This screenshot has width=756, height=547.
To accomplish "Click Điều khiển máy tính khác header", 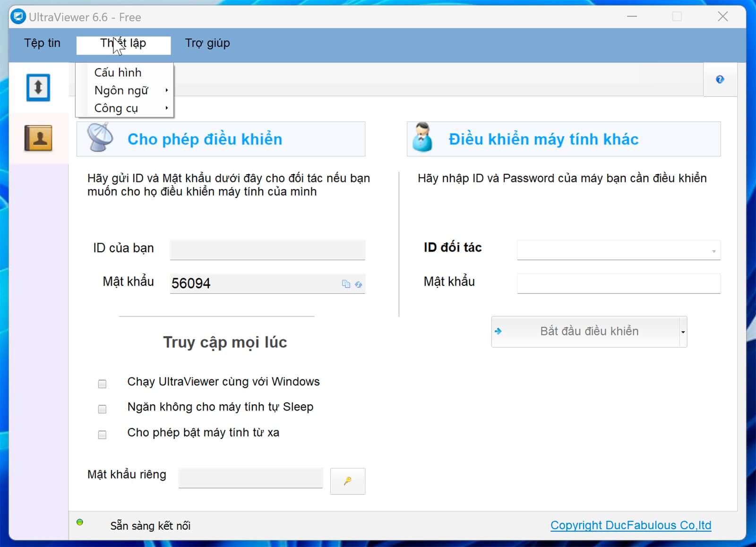I will [564, 139].
